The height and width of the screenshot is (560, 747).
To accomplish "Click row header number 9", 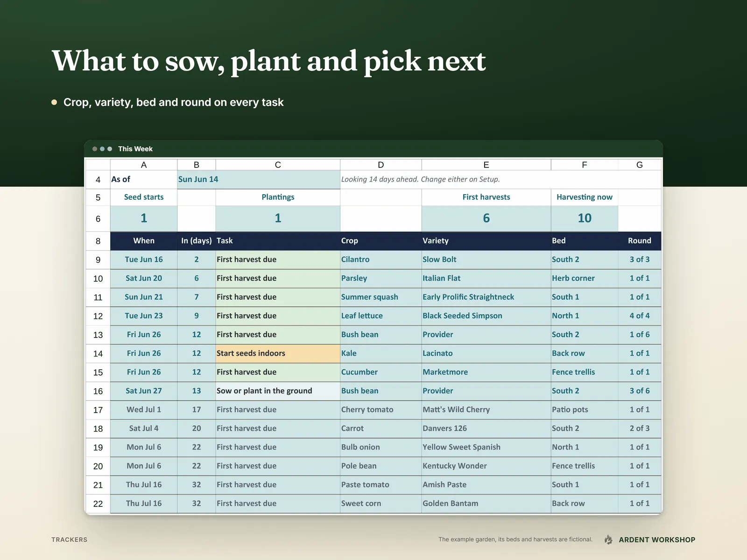I will (x=98, y=260).
